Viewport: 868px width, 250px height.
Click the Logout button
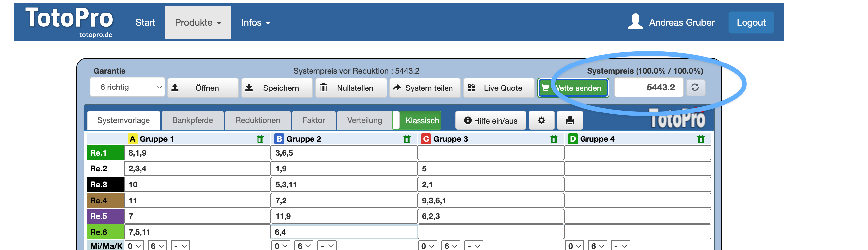tap(751, 23)
